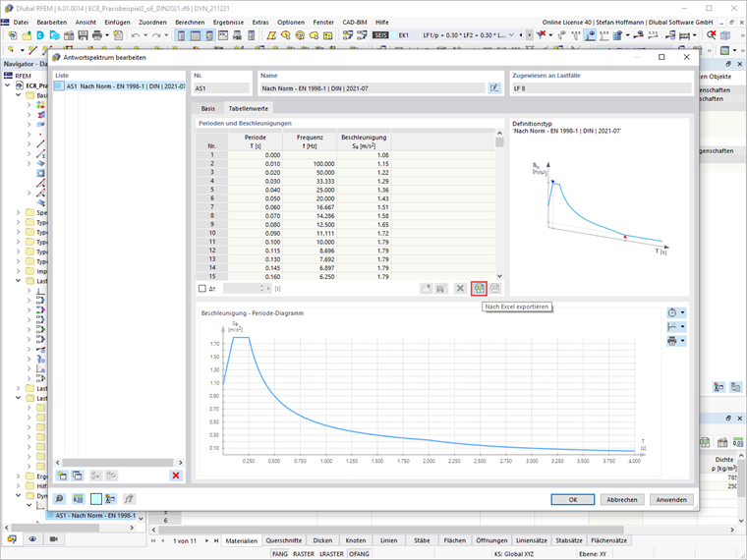The image size is (747, 560).
Task: Delete table rows with the grey X icon
Action: (460, 288)
